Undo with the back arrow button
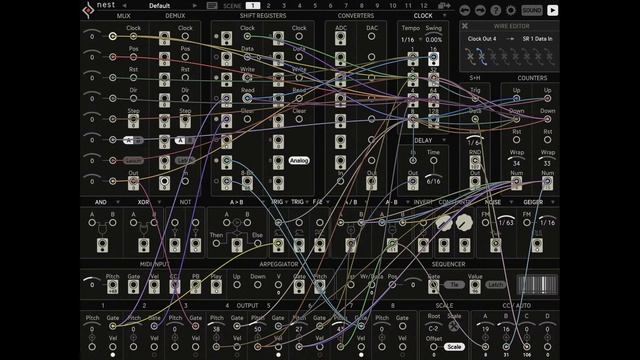The height and width of the screenshot is (360, 640). pyautogui.click(x=464, y=10)
